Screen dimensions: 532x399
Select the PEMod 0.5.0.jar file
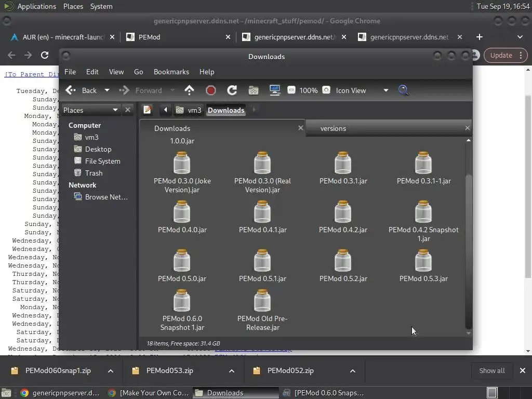(182, 265)
